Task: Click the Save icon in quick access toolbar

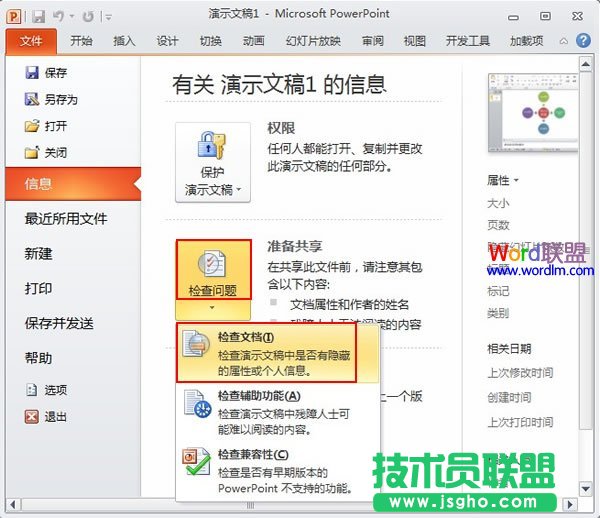Action: pos(38,16)
